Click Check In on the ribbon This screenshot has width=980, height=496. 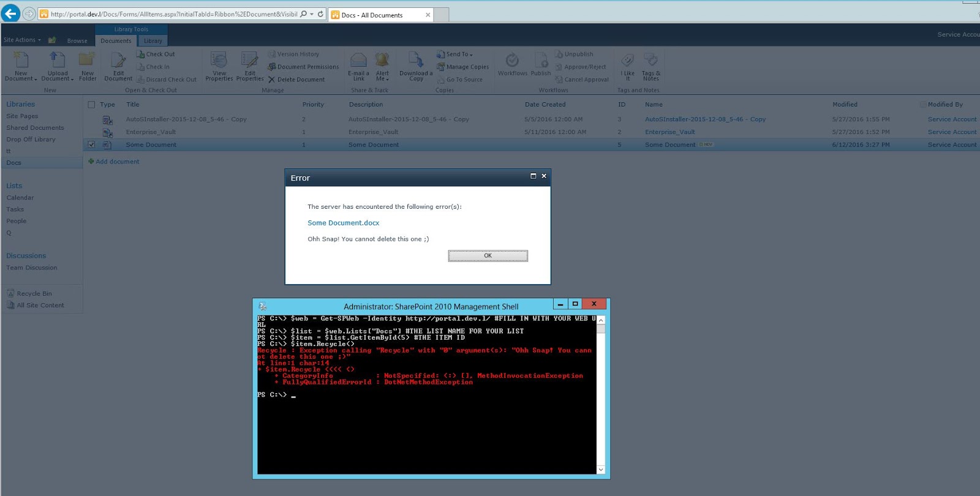(x=153, y=67)
